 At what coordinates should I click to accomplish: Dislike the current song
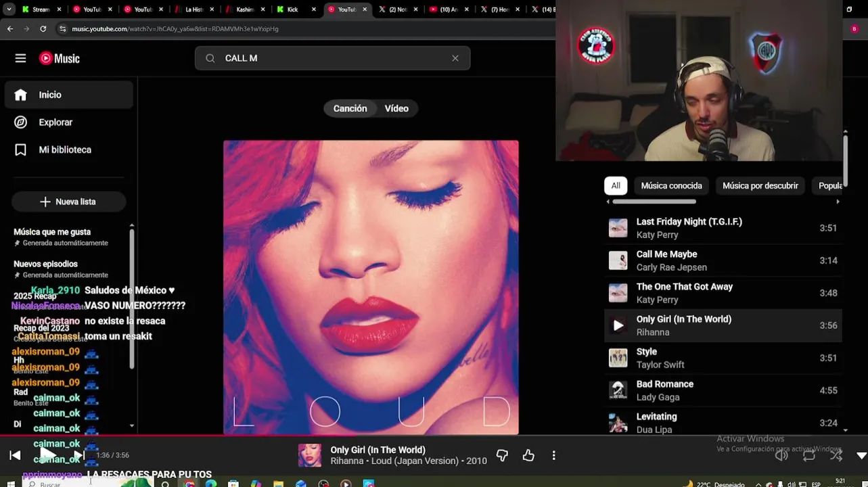(x=502, y=455)
